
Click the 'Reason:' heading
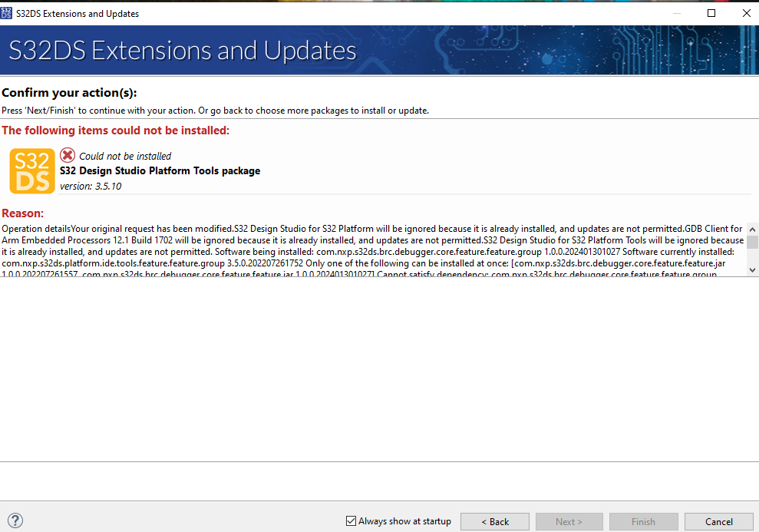[24, 213]
